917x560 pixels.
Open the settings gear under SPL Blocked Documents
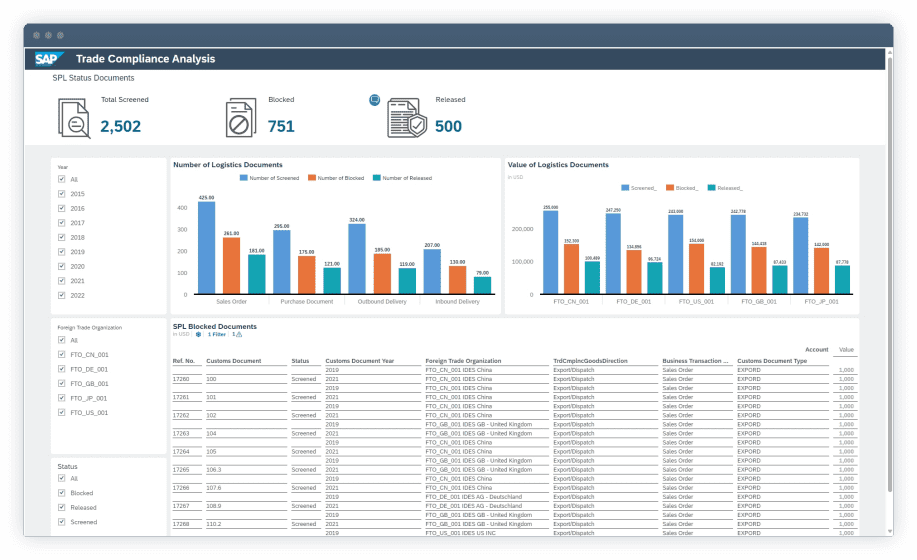198,334
